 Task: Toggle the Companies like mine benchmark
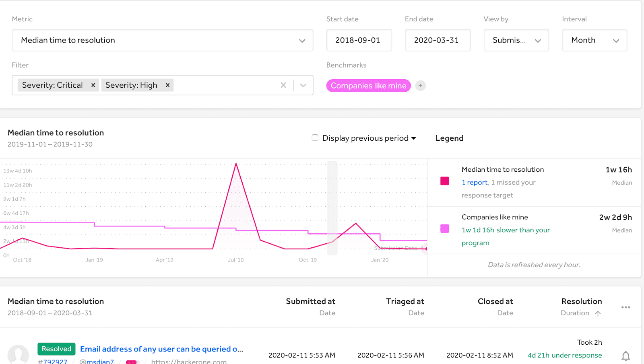click(368, 86)
